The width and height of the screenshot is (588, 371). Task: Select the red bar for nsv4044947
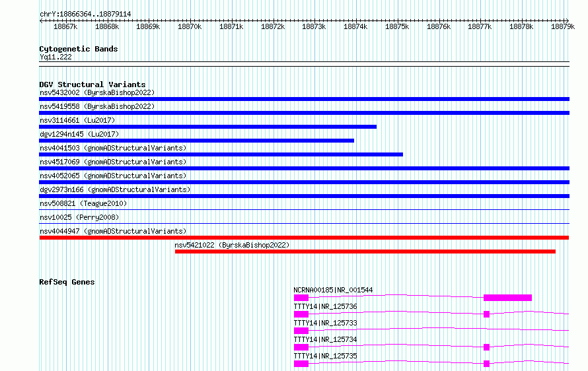pyautogui.click(x=304, y=238)
